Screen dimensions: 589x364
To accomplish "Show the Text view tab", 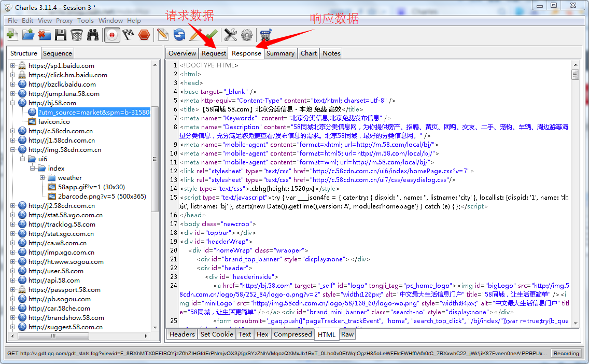I will click(245, 334).
